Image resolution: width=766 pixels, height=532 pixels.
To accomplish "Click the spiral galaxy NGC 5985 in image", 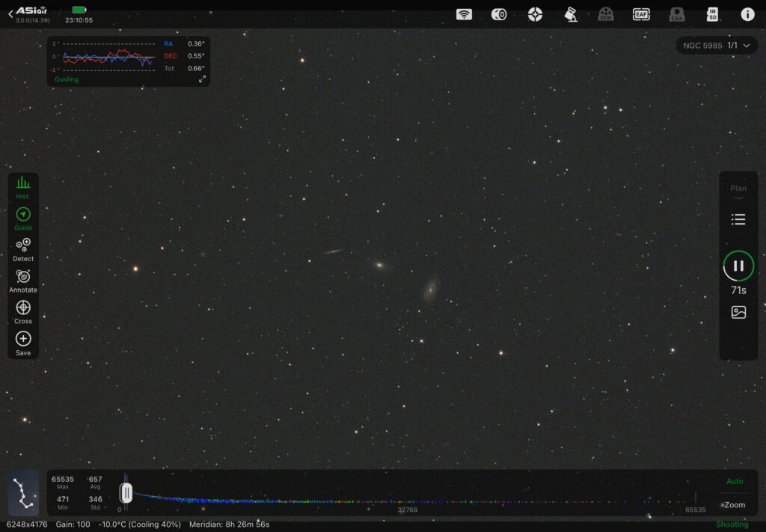I will tap(430, 290).
